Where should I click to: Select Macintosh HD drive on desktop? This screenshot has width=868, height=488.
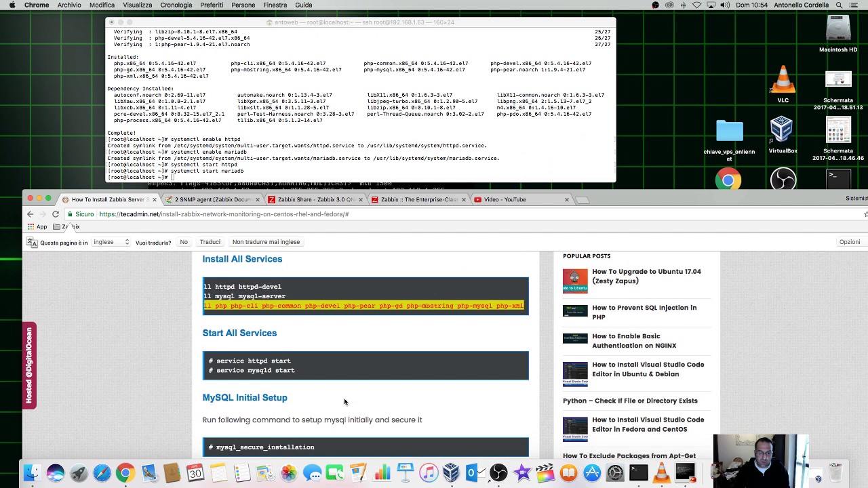coord(838,33)
